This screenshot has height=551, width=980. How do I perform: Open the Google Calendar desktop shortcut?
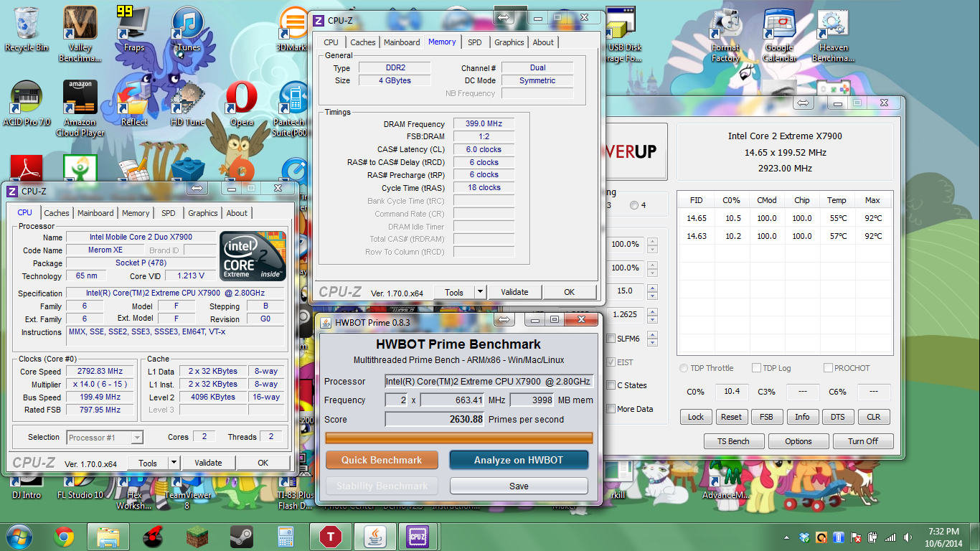point(779,33)
